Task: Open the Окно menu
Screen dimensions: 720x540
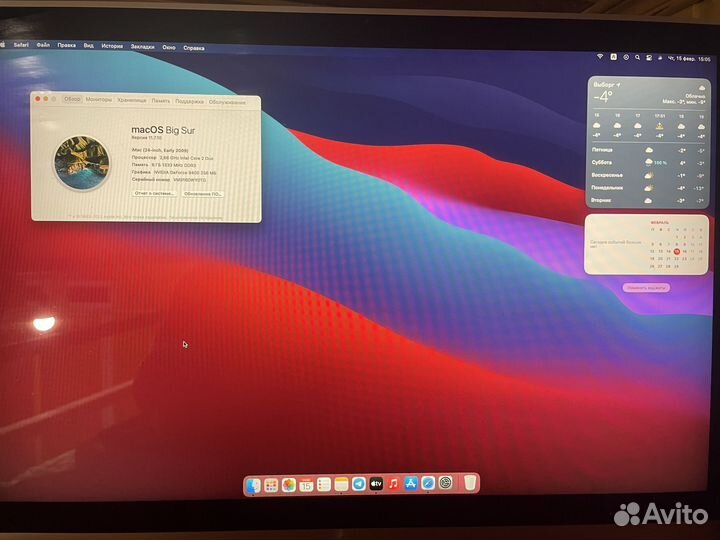Action: (x=169, y=47)
